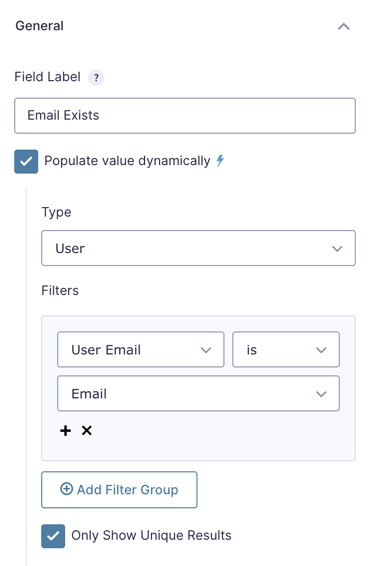This screenshot has height=566, width=370.
Task: Add a filter with the plus icon
Action: coord(65,431)
